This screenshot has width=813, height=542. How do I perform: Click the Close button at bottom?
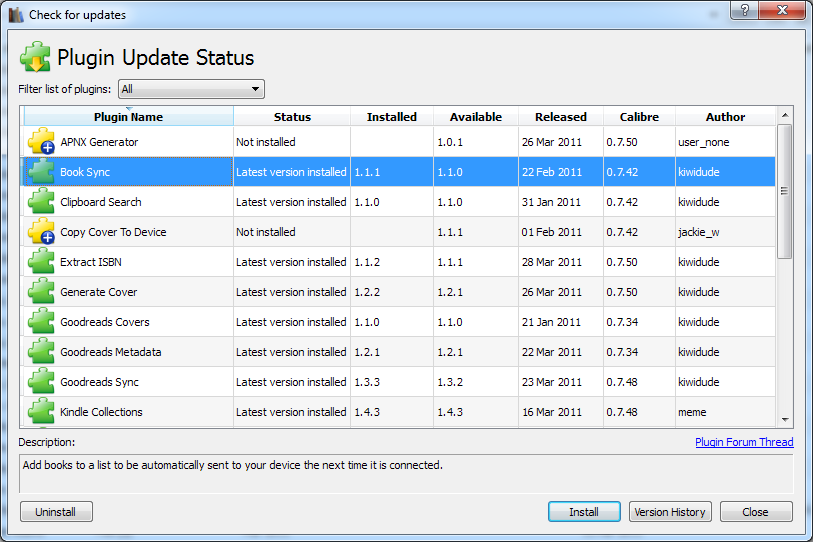[x=755, y=512]
